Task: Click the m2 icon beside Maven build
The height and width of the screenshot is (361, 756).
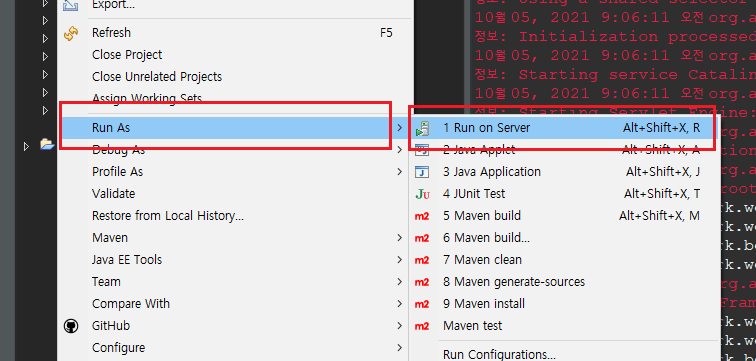Action: pyautogui.click(x=422, y=216)
